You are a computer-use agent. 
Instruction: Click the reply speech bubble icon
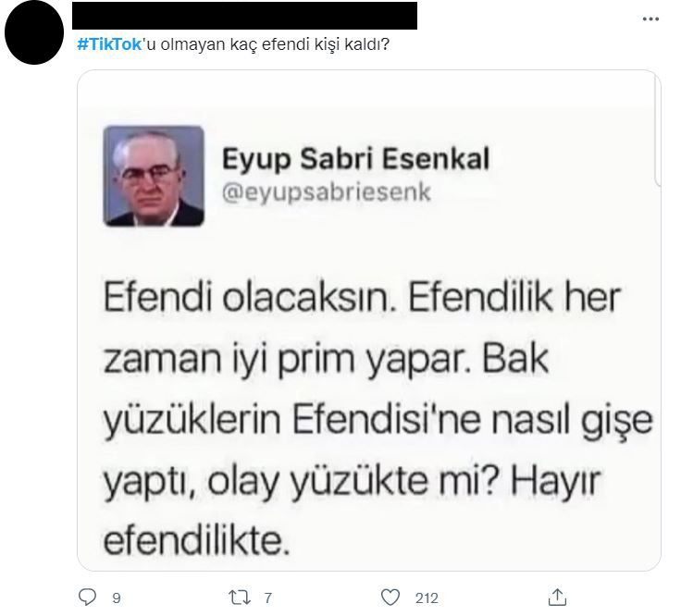coord(87,598)
